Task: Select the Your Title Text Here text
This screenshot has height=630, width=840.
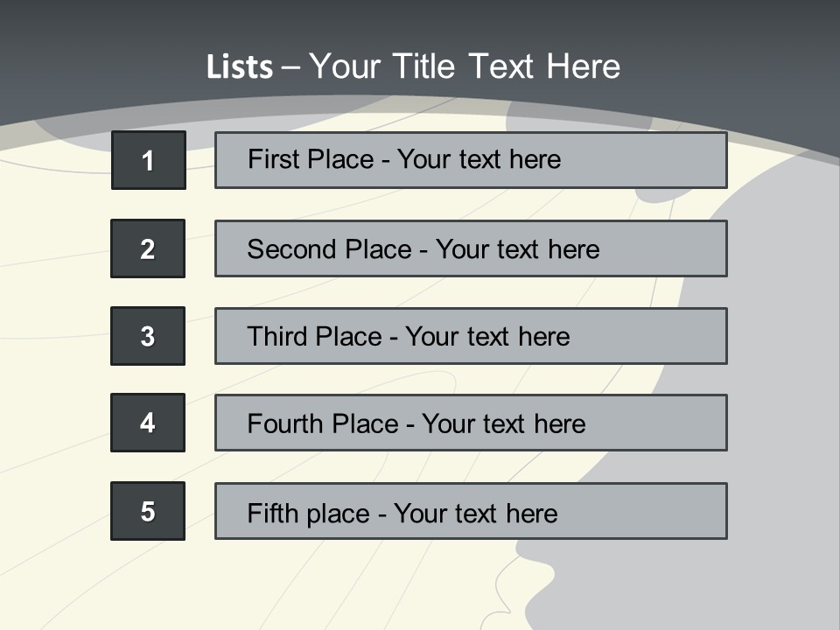Action: pyautogui.click(x=465, y=66)
